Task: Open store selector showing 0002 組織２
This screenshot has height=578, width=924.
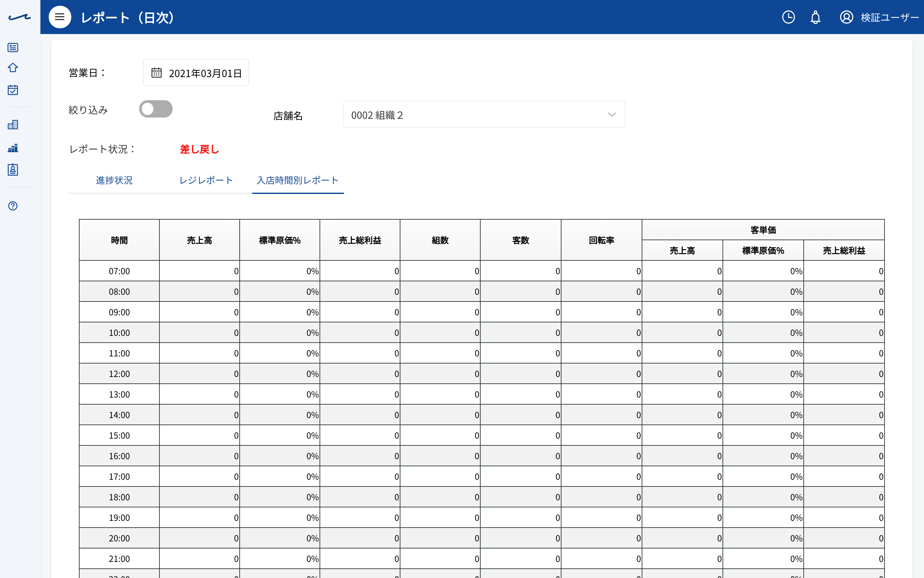Action: pyautogui.click(x=484, y=115)
